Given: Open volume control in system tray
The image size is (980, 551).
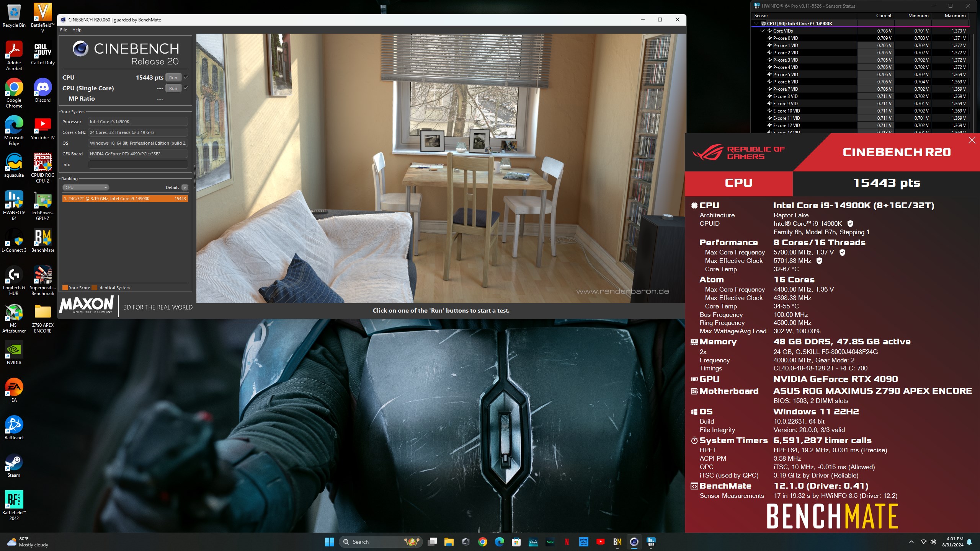Looking at the screenshot, I should pyautogui.click(x=933, y=542).
